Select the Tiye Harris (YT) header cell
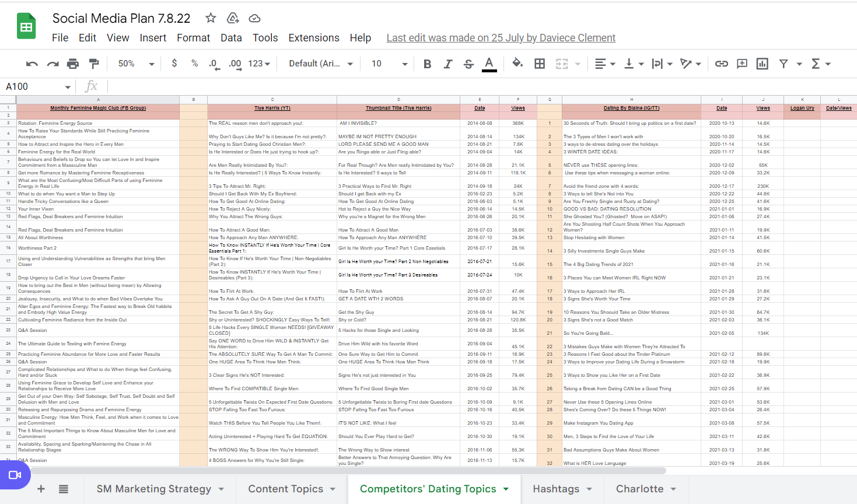Screen dimensions: 857x504 272,108
